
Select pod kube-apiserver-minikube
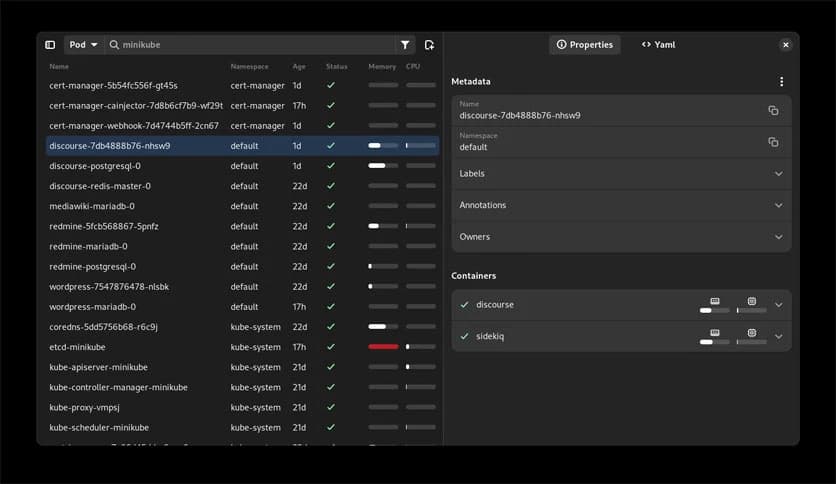pos(243,367)
